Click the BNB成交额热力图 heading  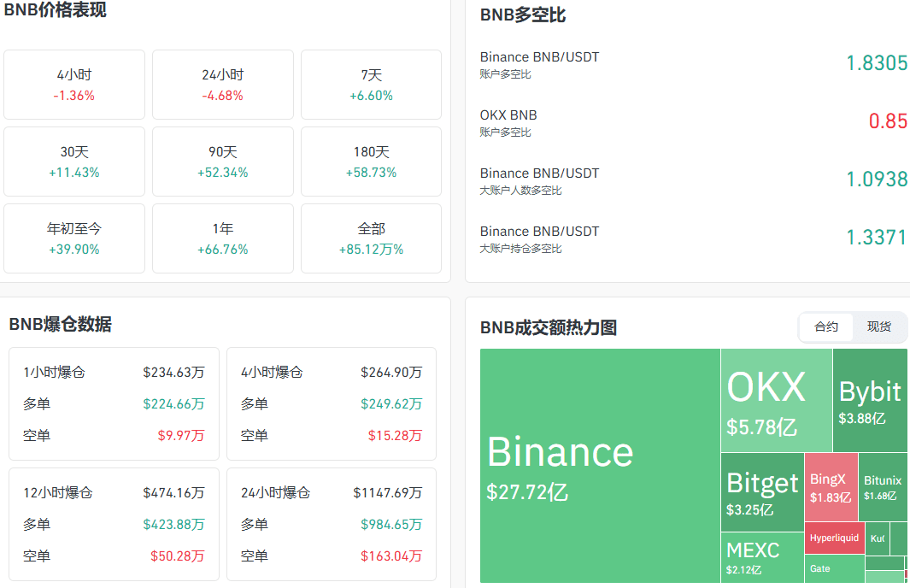[549, 327]
